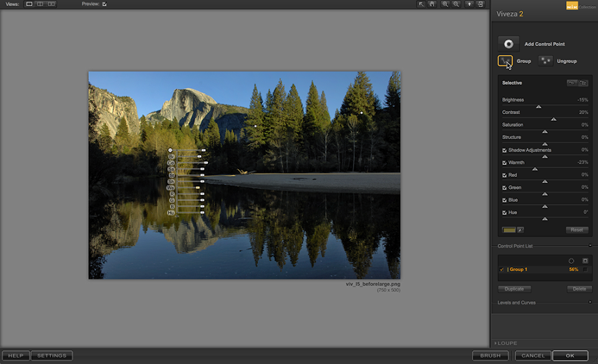Click the Ungroup control points icon
The height and width of the screenshot is (364, 598).
[546, 61]
